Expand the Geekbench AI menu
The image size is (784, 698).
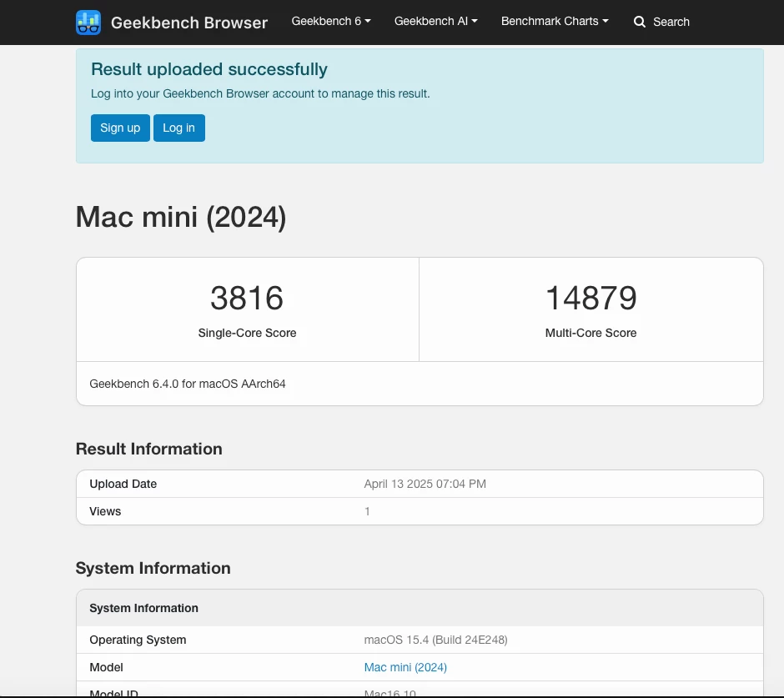435,21
